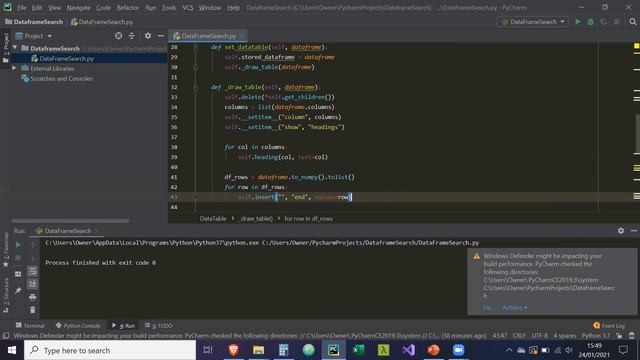
Task: Fold the set_datatable method at line 28
Action: point(196,47)
